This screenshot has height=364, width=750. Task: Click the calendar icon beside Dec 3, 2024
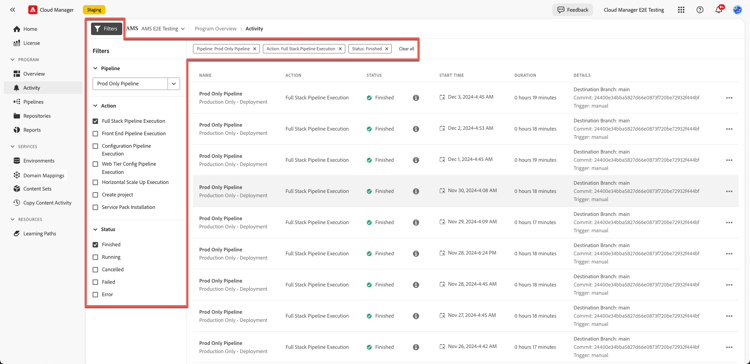click(x=442, y=97)
